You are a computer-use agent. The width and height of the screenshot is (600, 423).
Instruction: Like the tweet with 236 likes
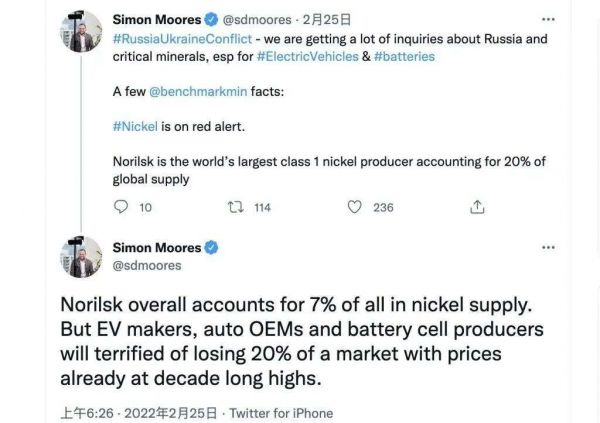[x=354, y=207]
